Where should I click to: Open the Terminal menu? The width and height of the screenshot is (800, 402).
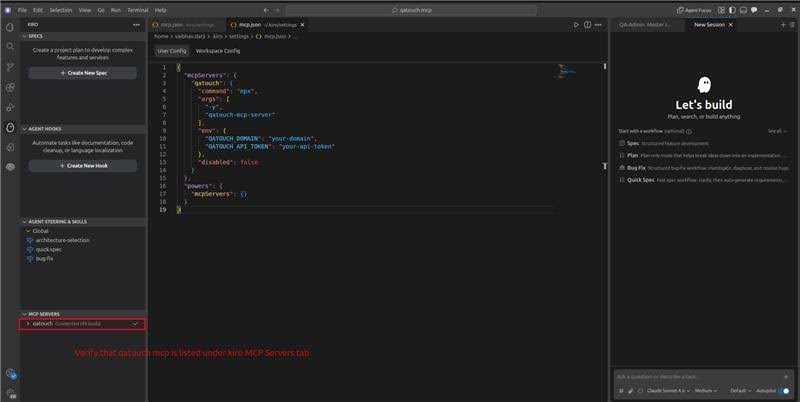point(138,10)
